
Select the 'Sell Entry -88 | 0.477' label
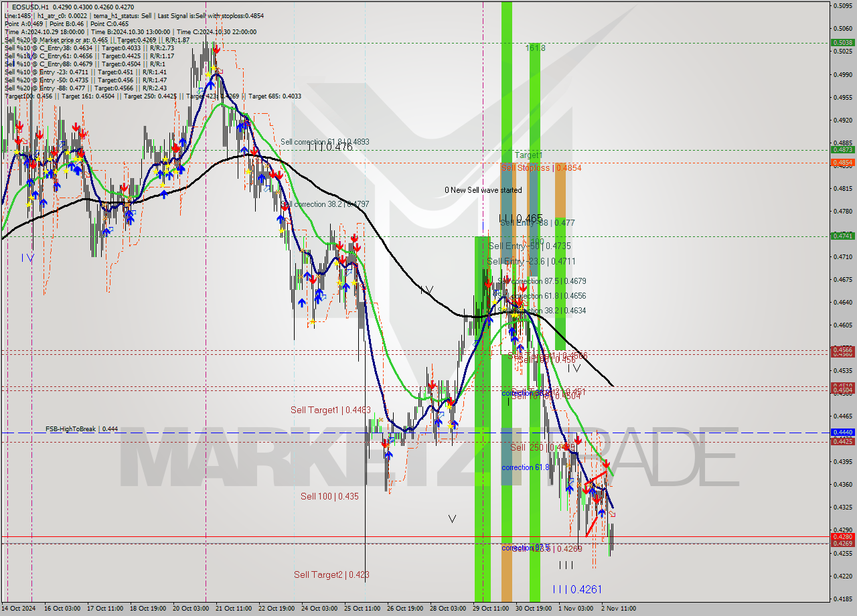[x=537, y=223]
